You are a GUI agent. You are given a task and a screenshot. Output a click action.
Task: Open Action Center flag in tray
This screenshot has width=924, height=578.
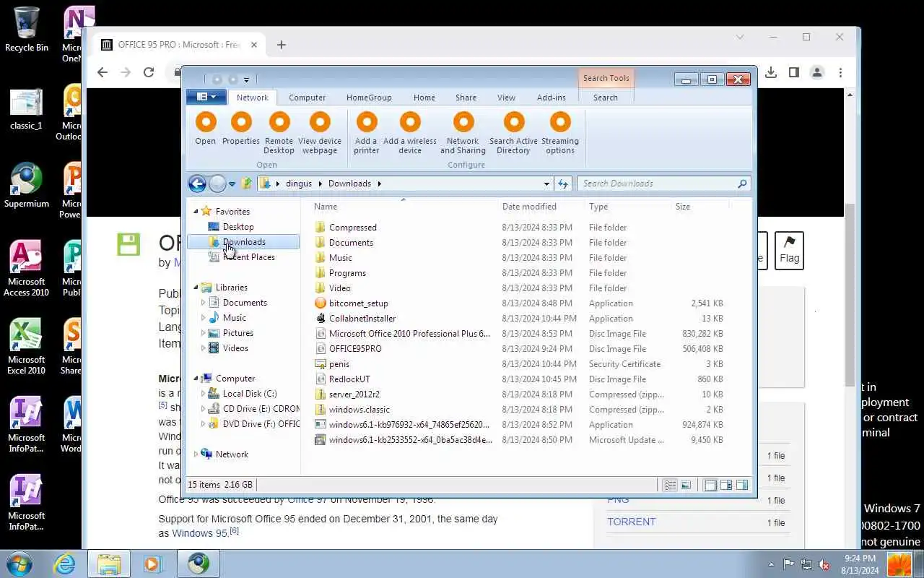tap(789, 564)
